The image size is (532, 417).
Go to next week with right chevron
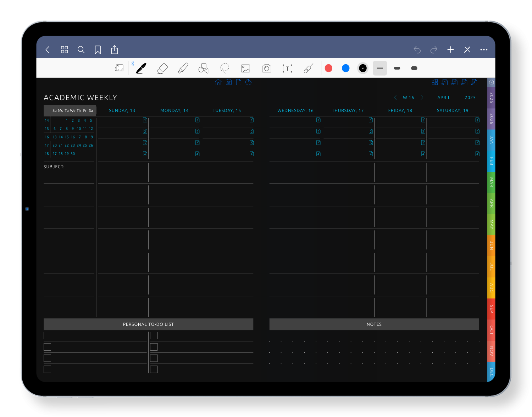click(x=422, y=98)
